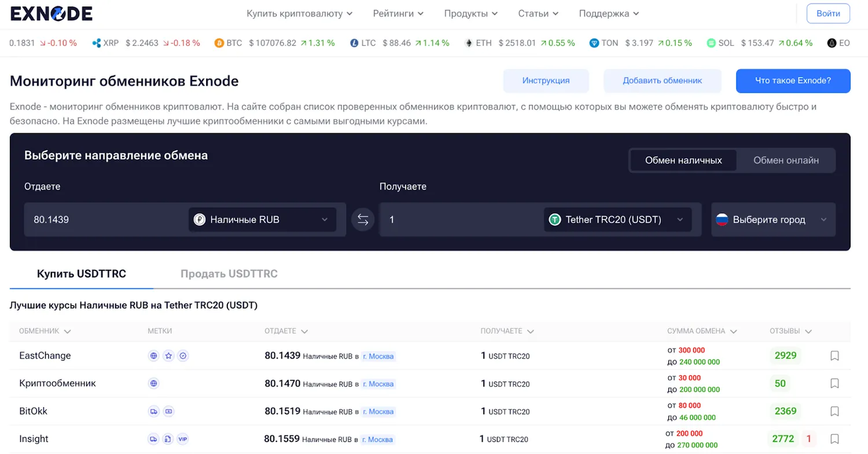This screenshot has height=454, width=868.
Task: Click the ruble icon beside Наличные RUB
Action: click(x=200, y=219)
